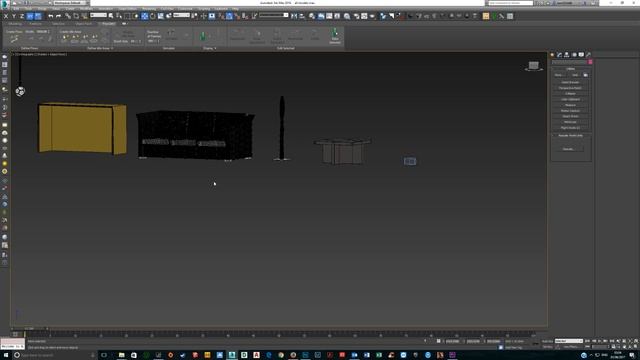Select the Unlink Selection tool
The width and height of the screenshot is (640, 360).
point(76,16)
